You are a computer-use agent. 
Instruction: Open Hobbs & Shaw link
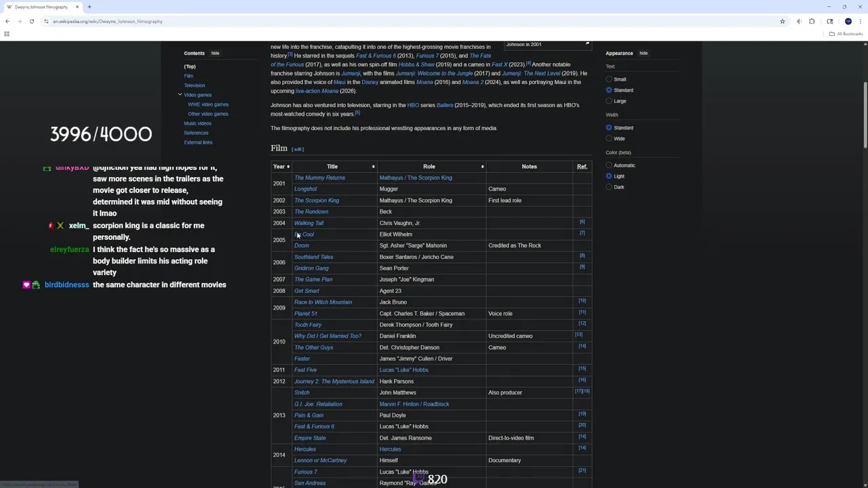(x=416, y=64)
